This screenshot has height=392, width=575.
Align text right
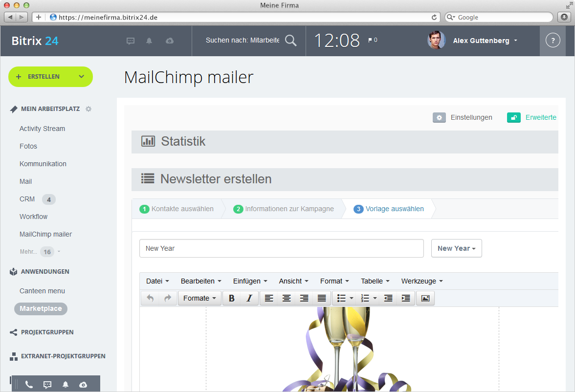click(x=304, y=298)
